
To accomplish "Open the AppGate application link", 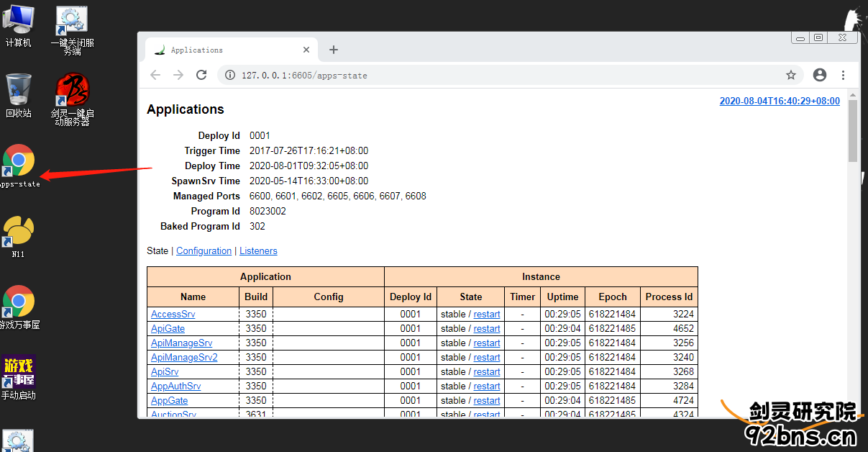I will point(169,401).
